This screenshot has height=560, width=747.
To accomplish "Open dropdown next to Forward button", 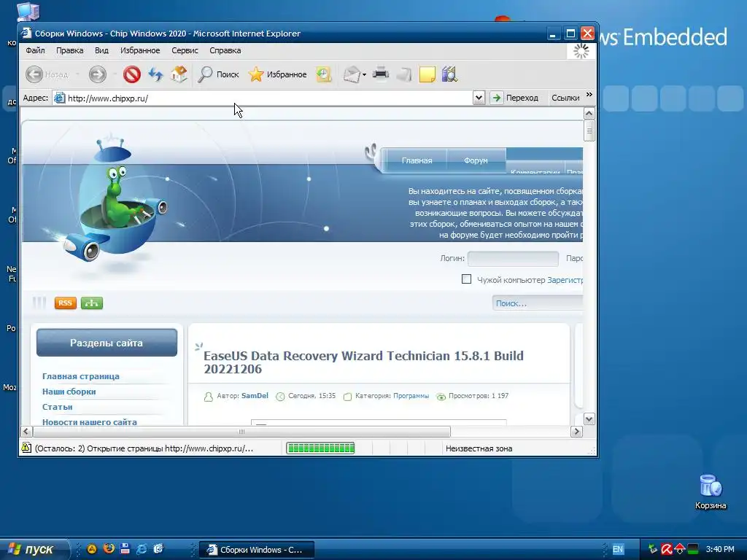I will point(115,74).
